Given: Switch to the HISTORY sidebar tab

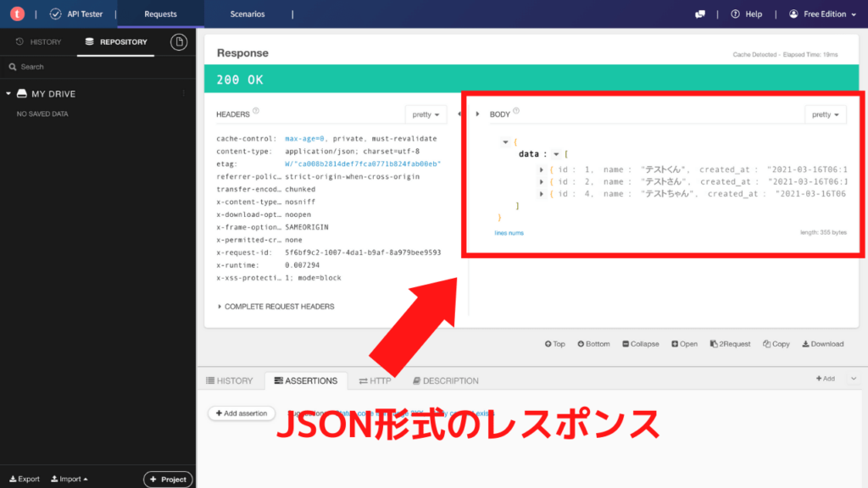Looking at the screenshot, I should click(x=39, y=42).
